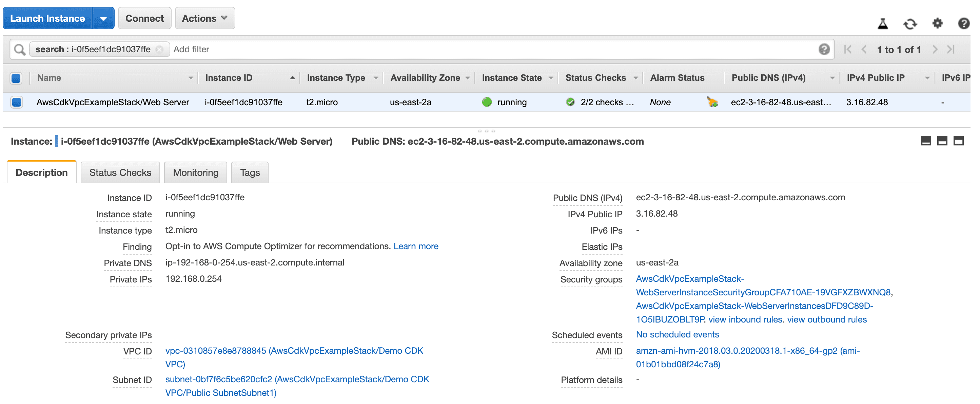The image size is (980, 404).
Task: Open the help question mark icon
Action: coord(963,24)
